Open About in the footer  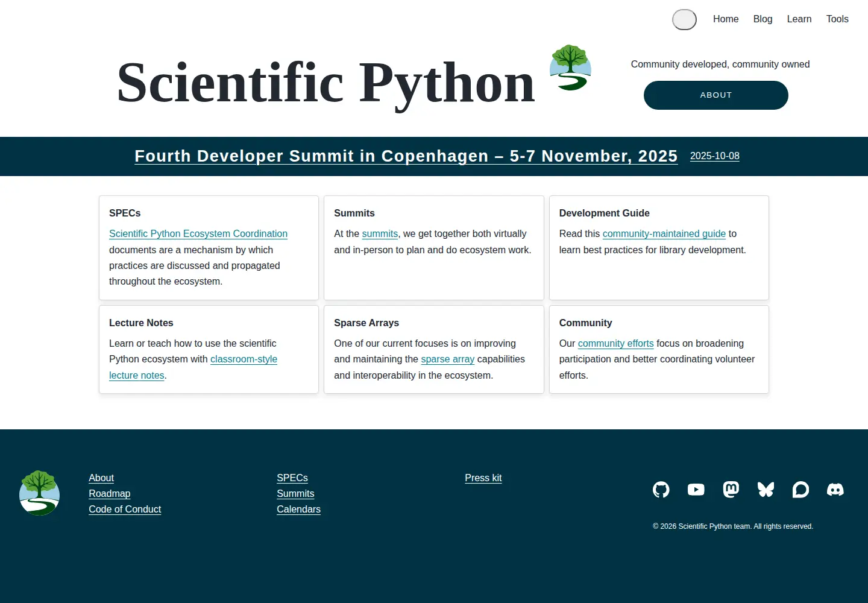coord(101,478)
